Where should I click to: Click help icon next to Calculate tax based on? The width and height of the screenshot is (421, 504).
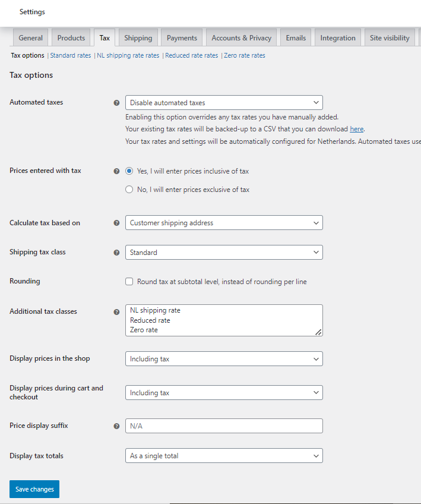(x=116, y=223)
